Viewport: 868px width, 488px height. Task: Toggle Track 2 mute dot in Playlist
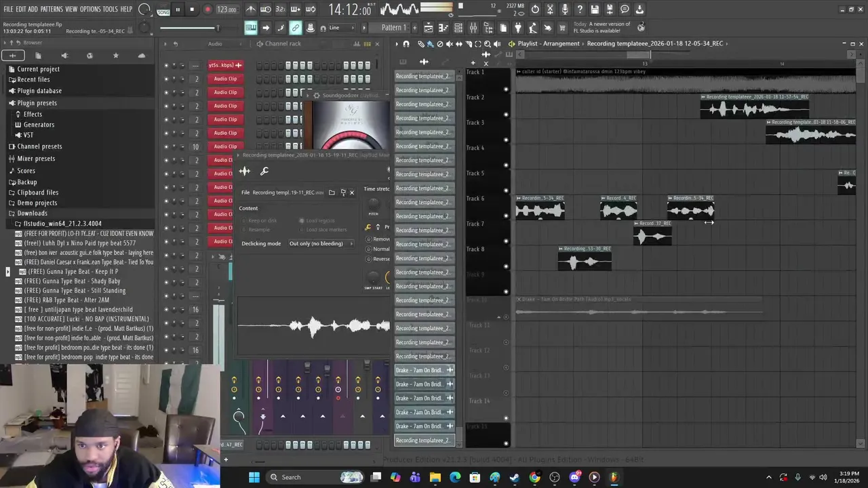click(x=506, y=115)
